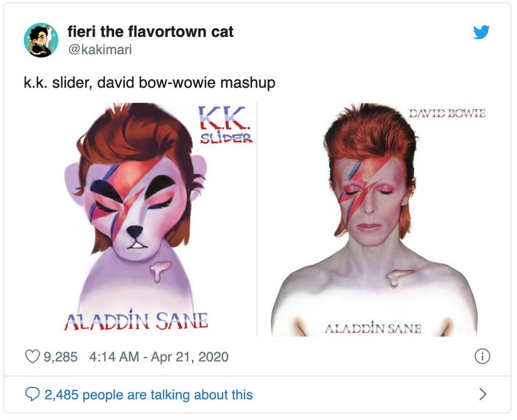The width and height of the screenshot is (517, 420).
Task: Open the tweet info circle icon
Action: tap(481, 357)
